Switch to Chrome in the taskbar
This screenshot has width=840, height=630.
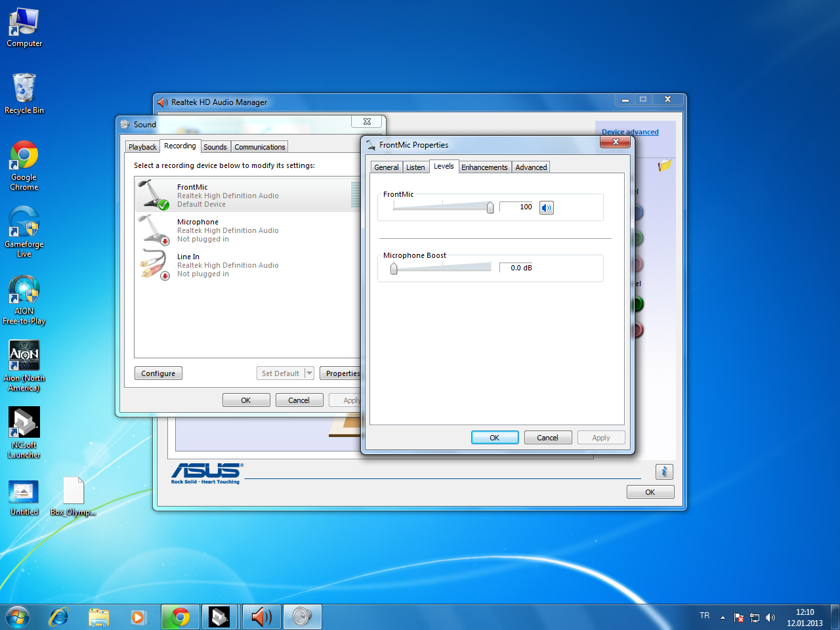pyautogui.click(x=180, y=617)
